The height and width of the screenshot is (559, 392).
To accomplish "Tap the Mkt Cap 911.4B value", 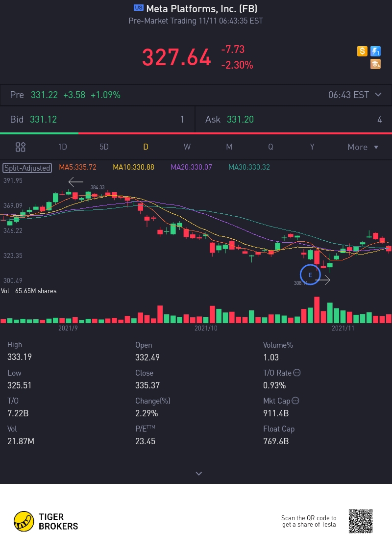I will coord(276,413).
